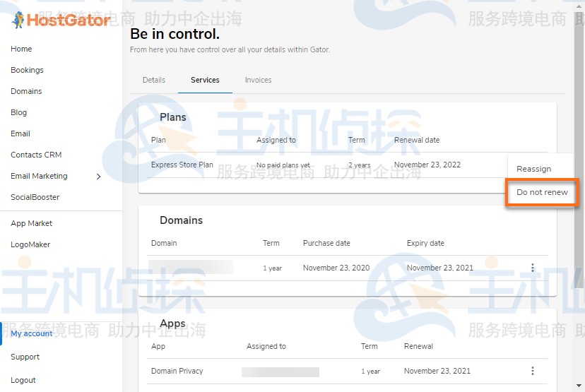Viewport: 585px width, 392px height.
Task: Click the blurred Assigned to cell for Domain Privacy
Action: click(x=280, y=372)
